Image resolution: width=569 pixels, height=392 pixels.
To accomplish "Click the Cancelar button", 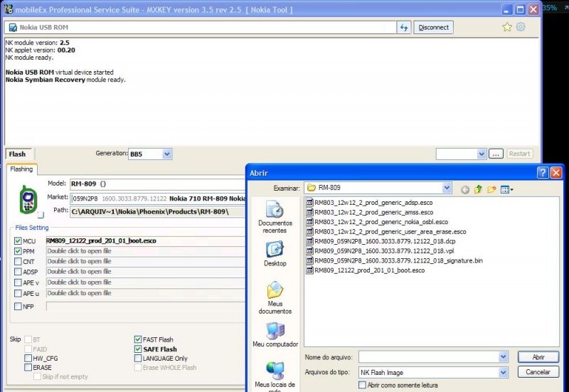I will pos(538,372).
